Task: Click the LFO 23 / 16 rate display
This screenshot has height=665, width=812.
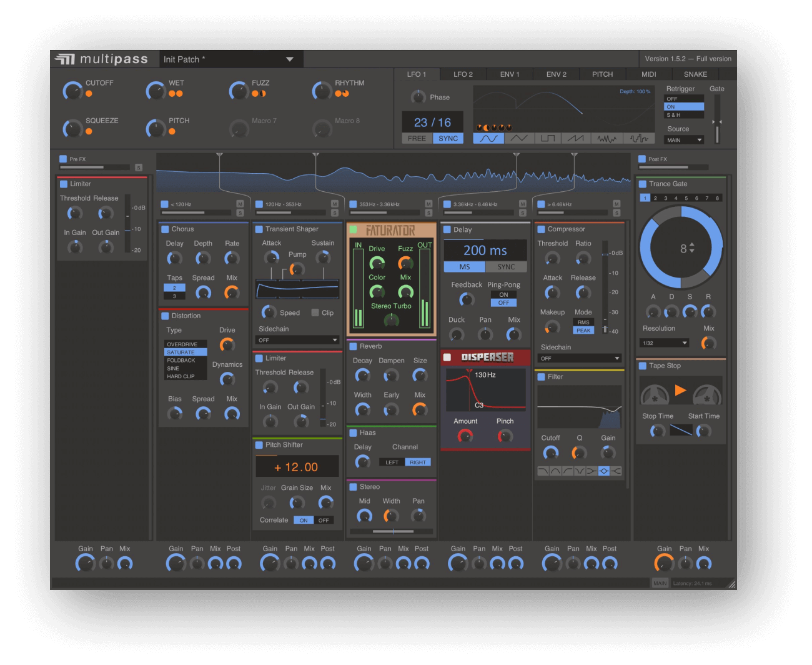Action: click(432, 122)
